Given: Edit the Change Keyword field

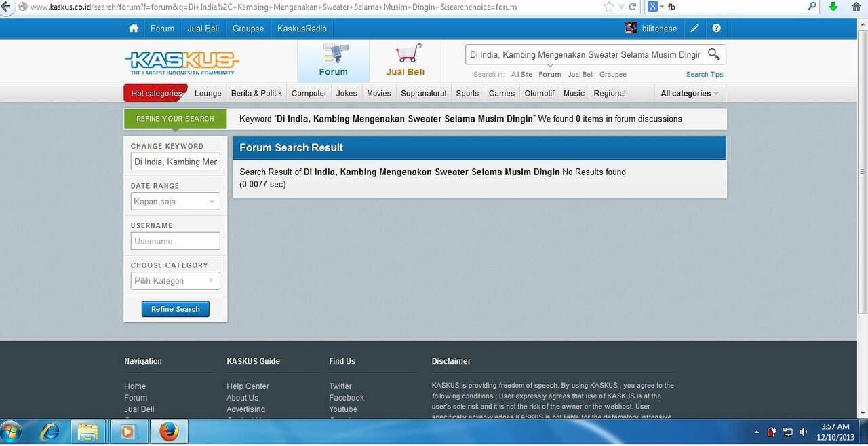Looking at the screenshot, I should (175, 162).
